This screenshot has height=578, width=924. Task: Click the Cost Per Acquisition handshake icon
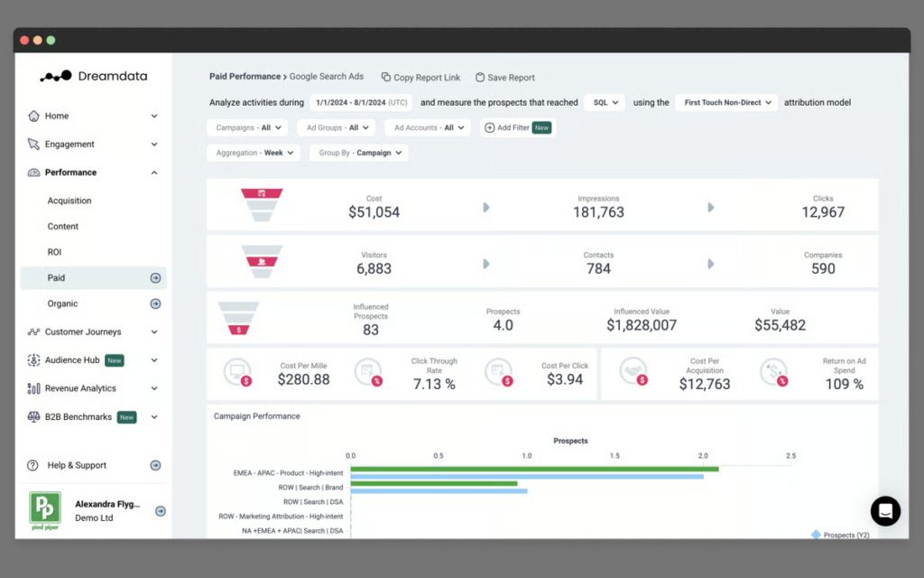click(x=634, y=373)
